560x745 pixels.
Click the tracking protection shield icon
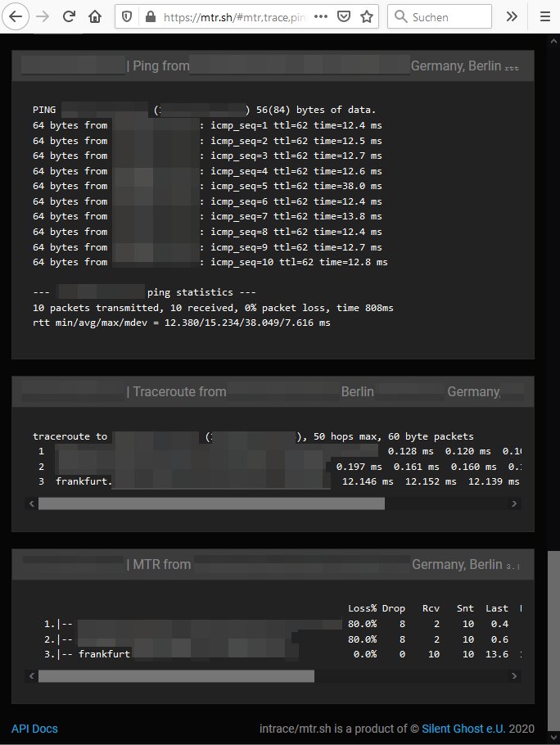click(126, 16)
